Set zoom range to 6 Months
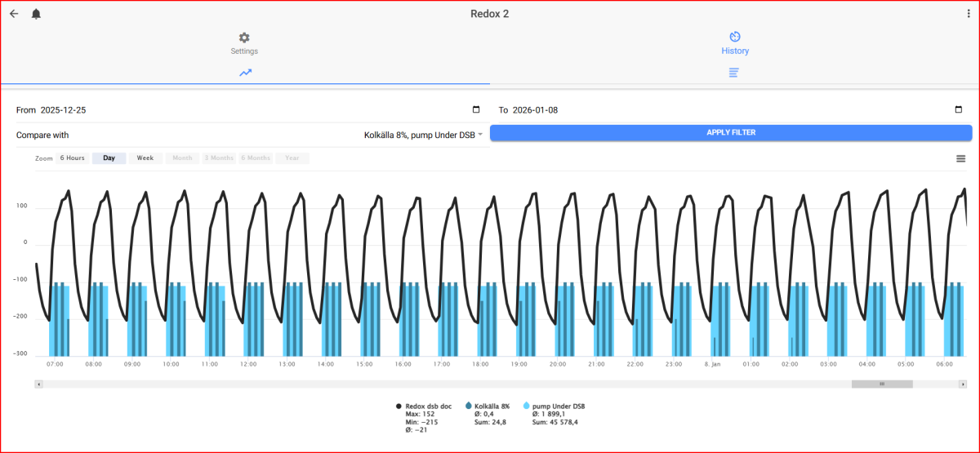The height and width of the screenshot is (453, 980). tap(256, 158)
